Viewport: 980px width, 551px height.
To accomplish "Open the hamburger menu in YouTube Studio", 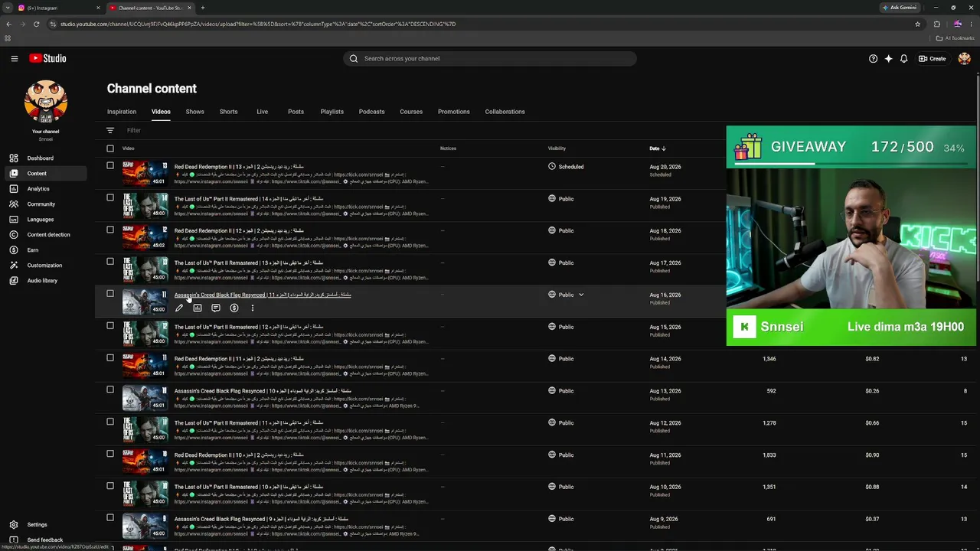I will (14, 58).
